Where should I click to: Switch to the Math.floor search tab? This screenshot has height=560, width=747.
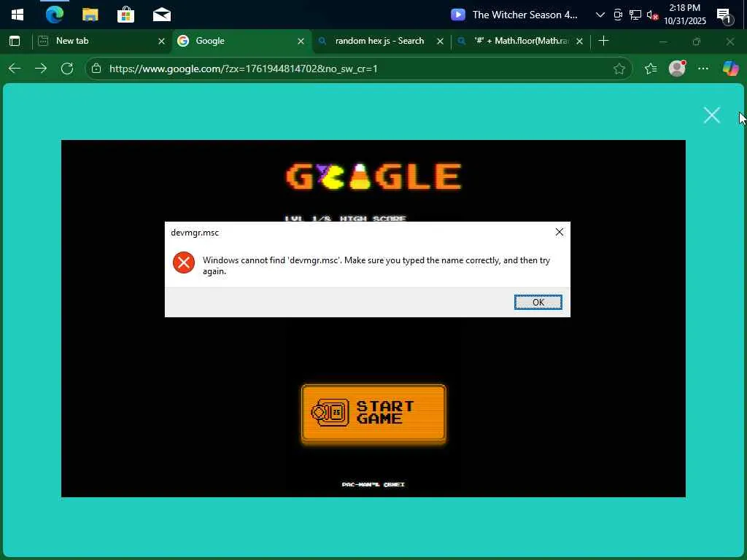[520, 41]
